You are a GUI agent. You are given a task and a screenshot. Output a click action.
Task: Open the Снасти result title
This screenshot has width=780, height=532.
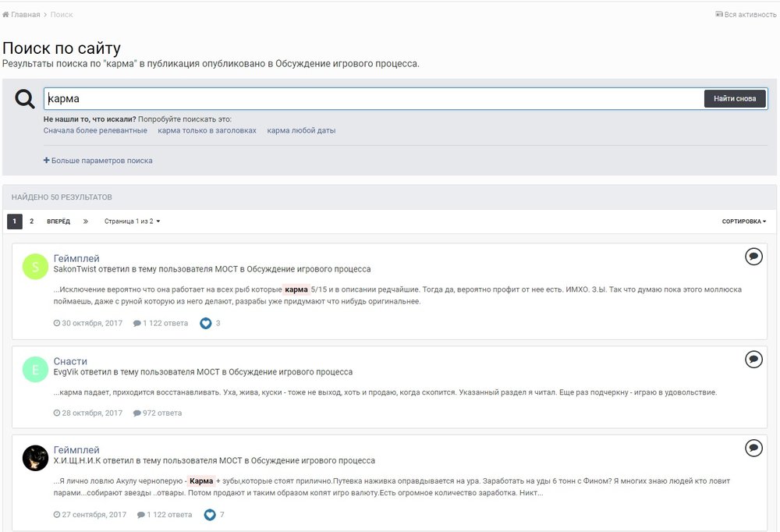[70, 361]
